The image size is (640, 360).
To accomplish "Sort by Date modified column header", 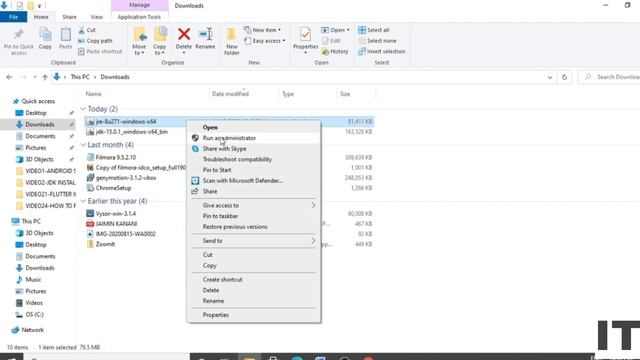I will coord(230,94).
